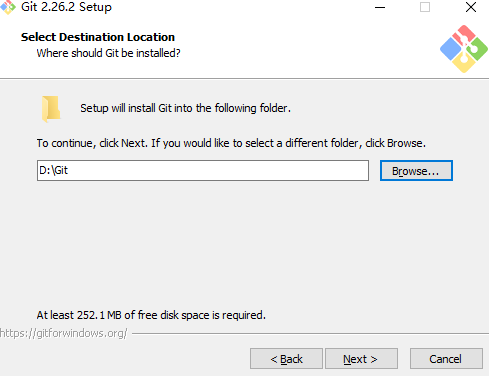
Task: Click the disabled maximize window button
Action: click(425, 7)
